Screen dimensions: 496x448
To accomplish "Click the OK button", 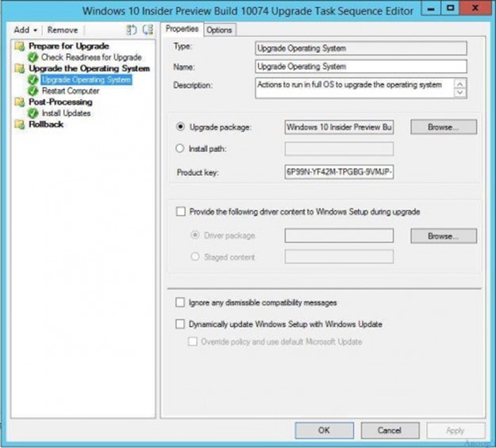I will [325, 431].
